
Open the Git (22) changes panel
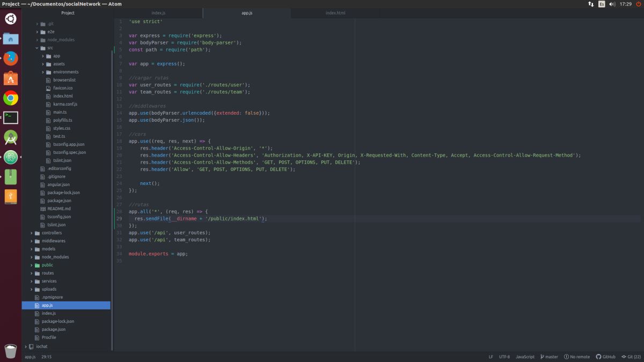631,357
